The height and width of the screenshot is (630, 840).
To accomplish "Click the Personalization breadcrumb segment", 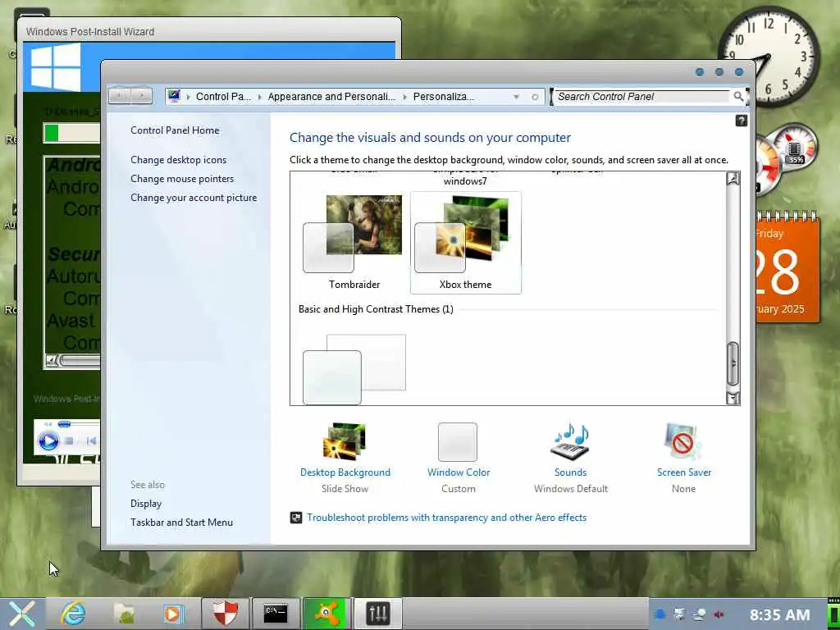I will point(444,97).
